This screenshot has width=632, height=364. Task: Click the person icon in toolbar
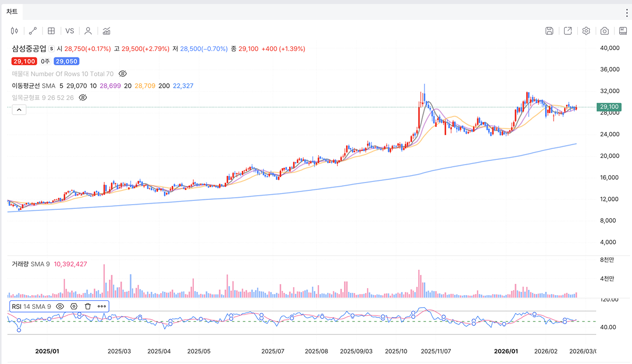click(88, 31)
